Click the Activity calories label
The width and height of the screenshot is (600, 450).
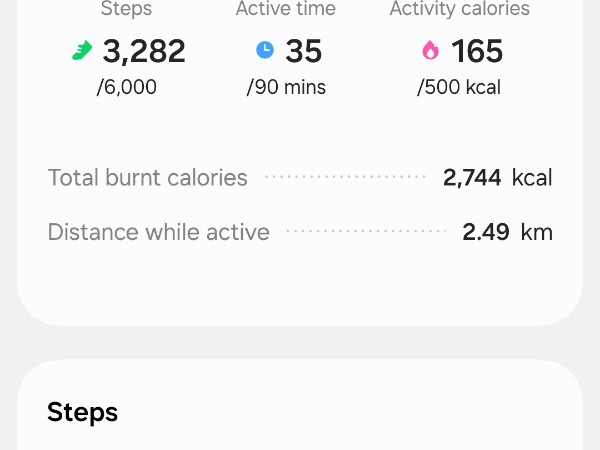click(x=459, y=9)
